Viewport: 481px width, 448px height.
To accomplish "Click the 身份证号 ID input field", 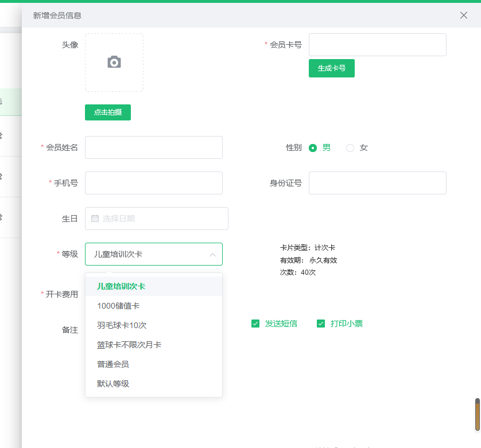I will (377, 183).
